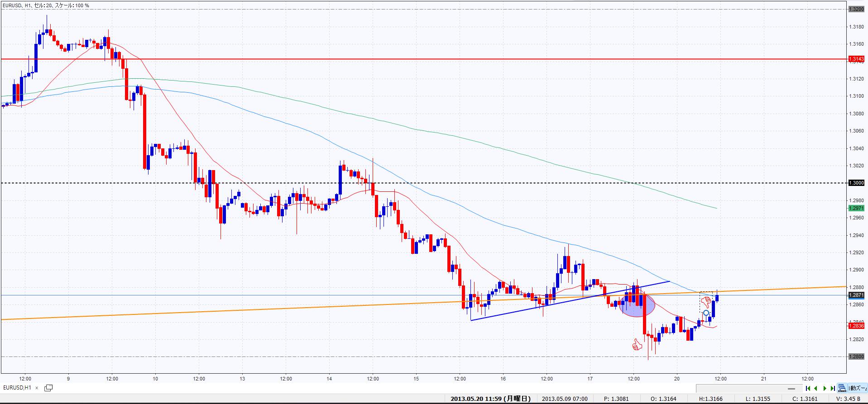Screen dimensions: 868x404
Task: Step one bar back with left arrow
Action: click(816, 388)
